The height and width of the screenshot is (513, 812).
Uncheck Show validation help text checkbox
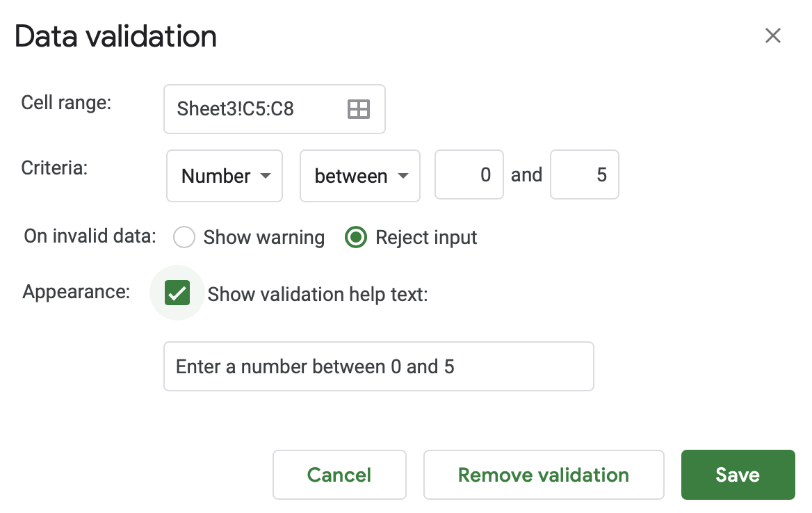(x=177, y=293)
